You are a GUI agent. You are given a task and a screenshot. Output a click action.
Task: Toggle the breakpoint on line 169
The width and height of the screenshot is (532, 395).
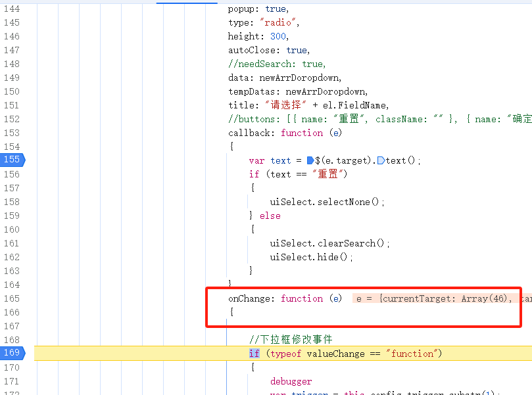pos(12,353)
